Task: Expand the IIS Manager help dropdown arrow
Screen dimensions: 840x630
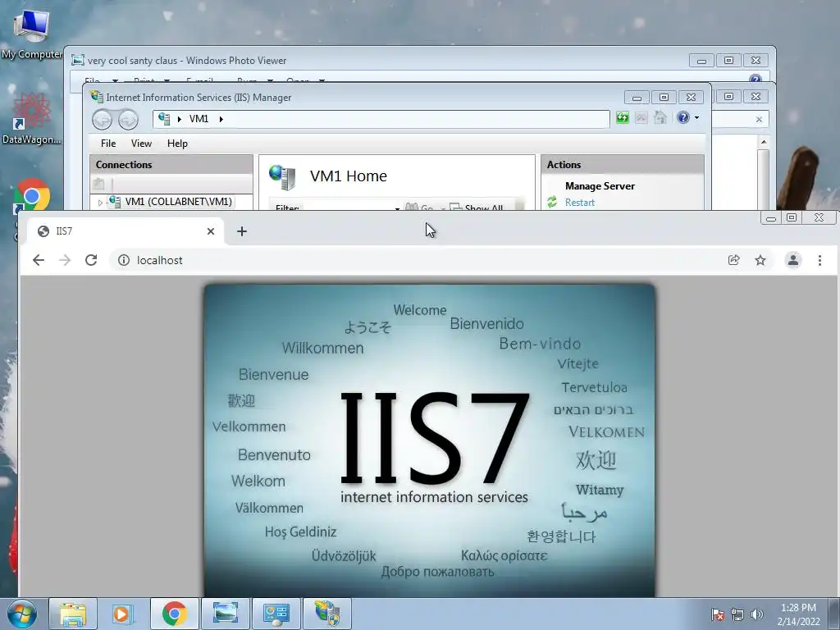Action: click(696, 118)
